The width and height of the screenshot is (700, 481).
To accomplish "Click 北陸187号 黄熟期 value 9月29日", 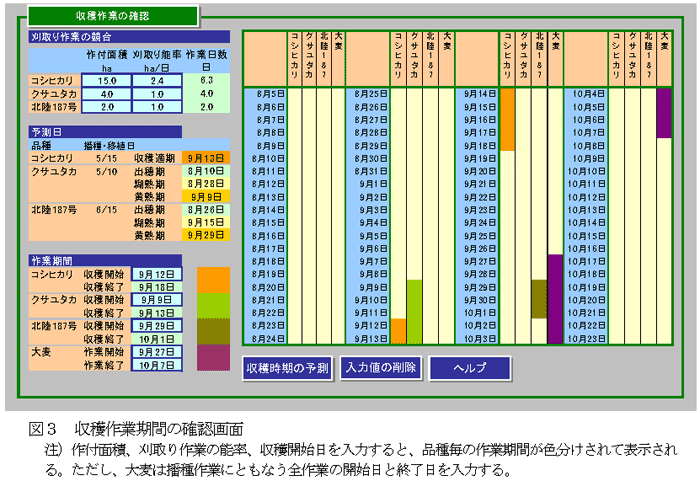I will 206,235.
